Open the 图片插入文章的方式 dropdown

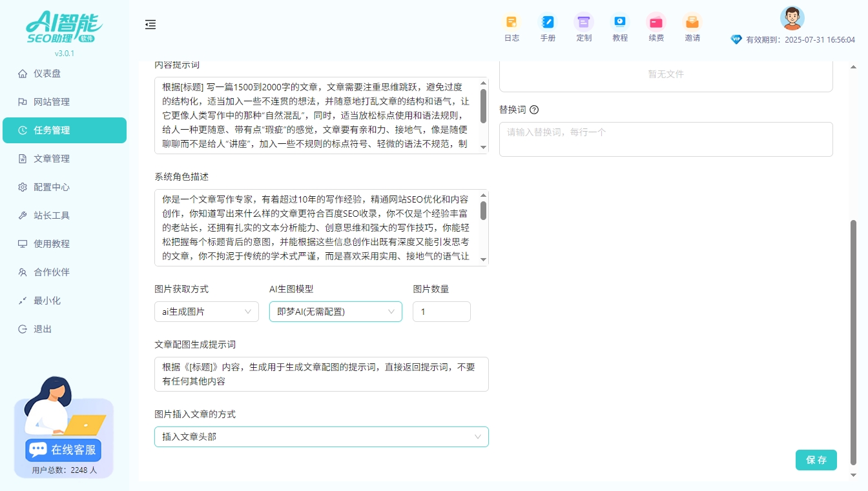pyautogui.click(x=321, y=437)
